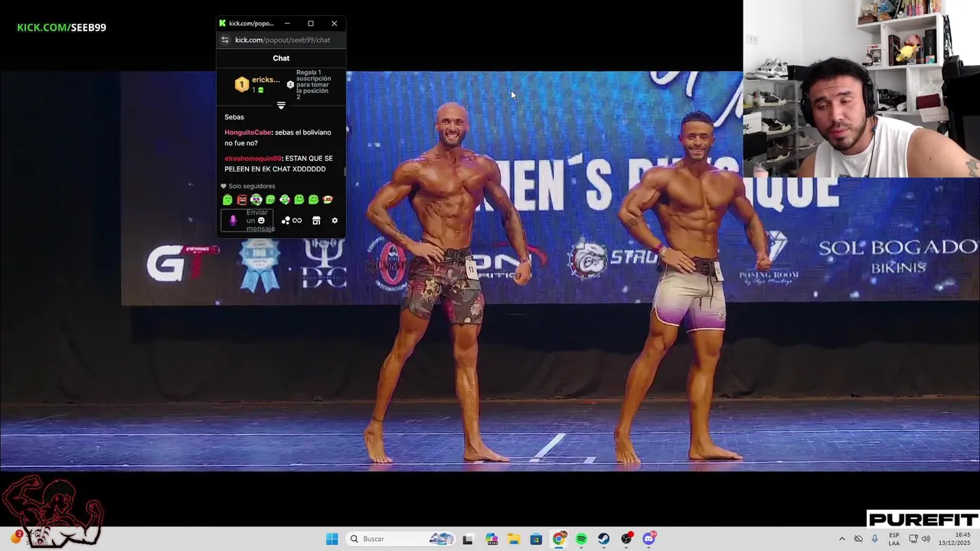Click the kick.com popout address bar URL
The image size is (980, 551).
coord(283,40)
